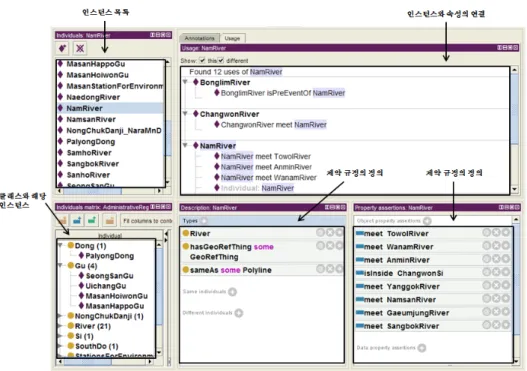Click 'BonglimRiver isPreEventOf NamRiver' usage entry
Screen dimensions: 527x371
click(283, 93)
